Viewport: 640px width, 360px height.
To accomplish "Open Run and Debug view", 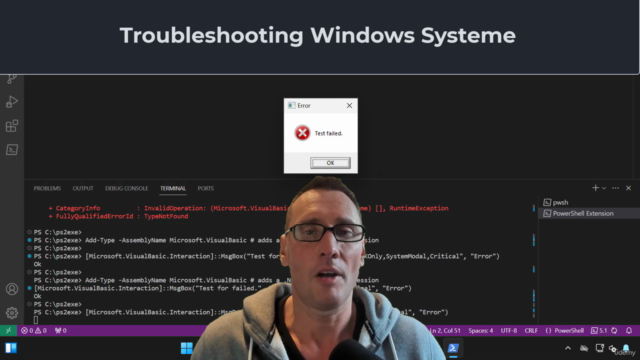I will (x=12, y=102).
